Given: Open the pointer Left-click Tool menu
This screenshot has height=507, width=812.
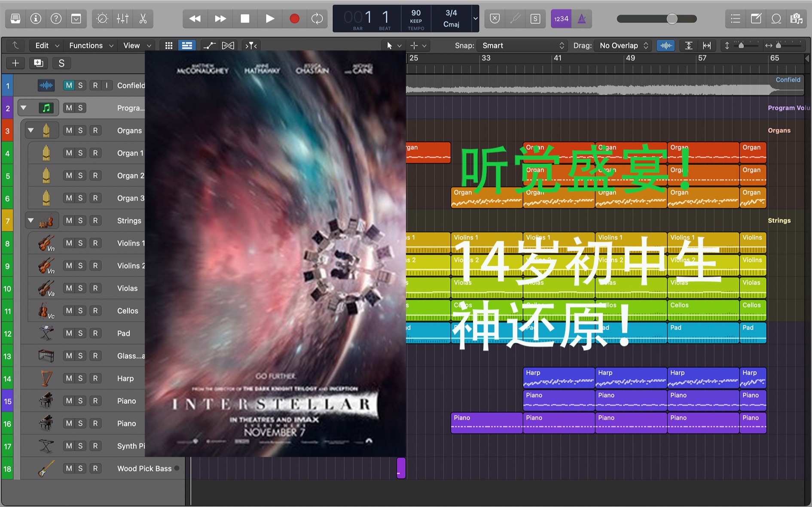Looking at the screenshot, I should click(394, 46).
